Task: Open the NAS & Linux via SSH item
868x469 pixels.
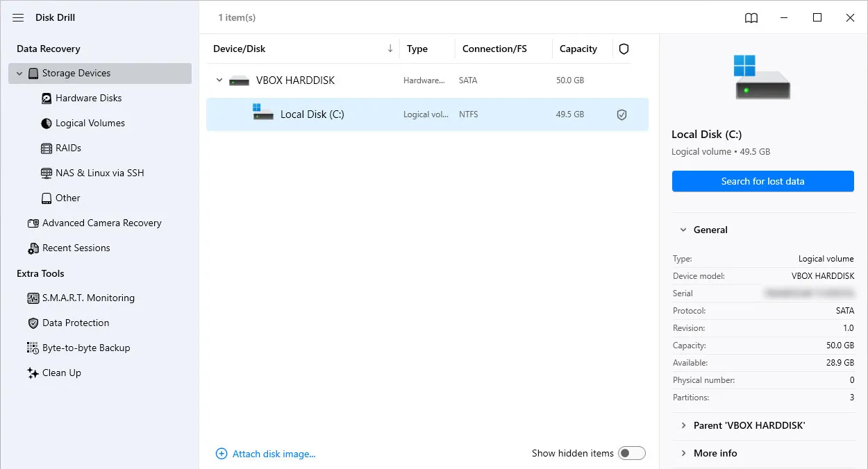Action: (99, 173)
